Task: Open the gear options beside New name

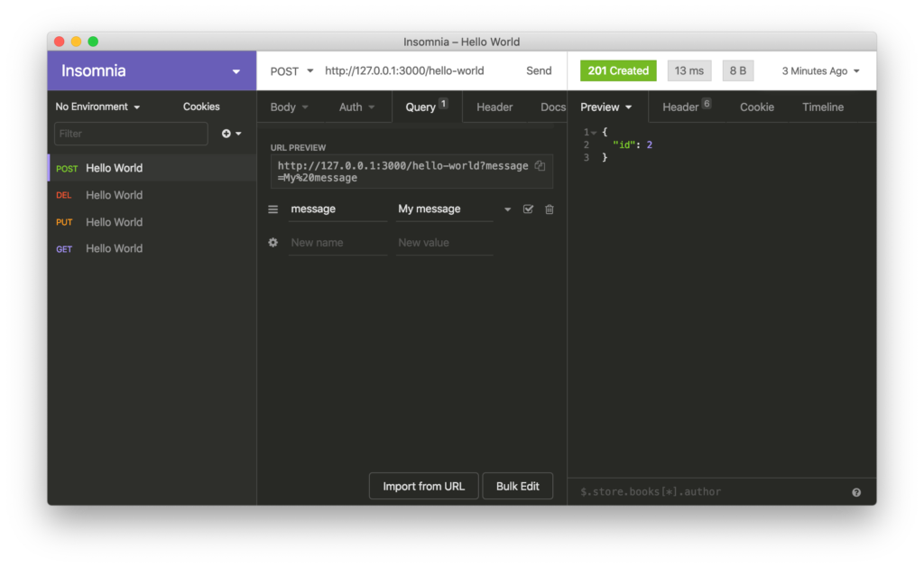Action: [x=273, y=242]
